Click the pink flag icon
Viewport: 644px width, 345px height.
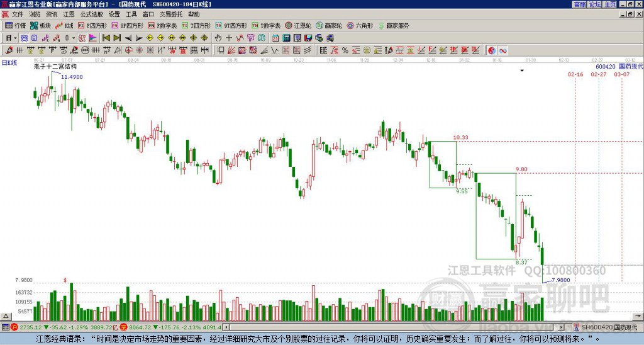(x=93, y=38)
